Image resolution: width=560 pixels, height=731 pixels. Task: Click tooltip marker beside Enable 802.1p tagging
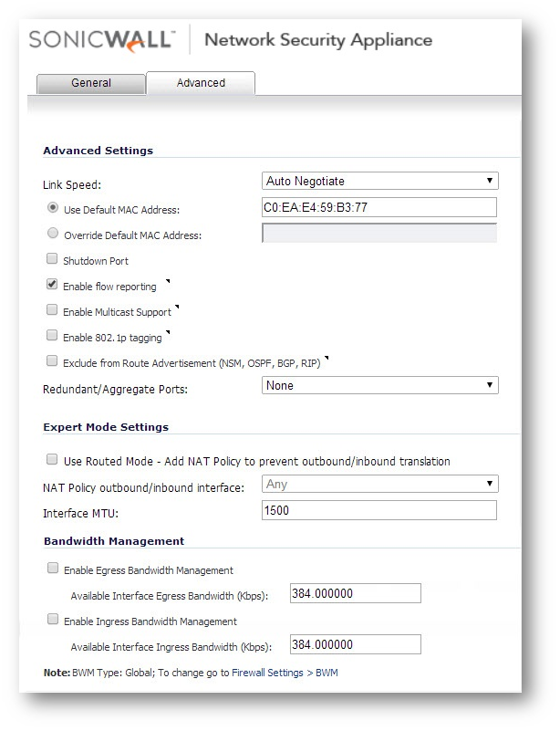pos(168,333)
